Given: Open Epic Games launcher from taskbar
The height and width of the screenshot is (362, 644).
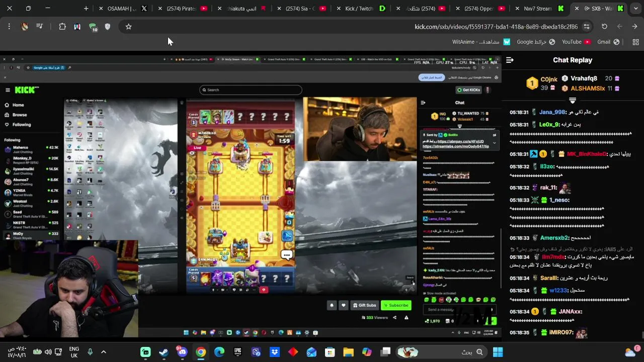Looking at the screenshot, I should pyautogui.click(x=237, y=352).
